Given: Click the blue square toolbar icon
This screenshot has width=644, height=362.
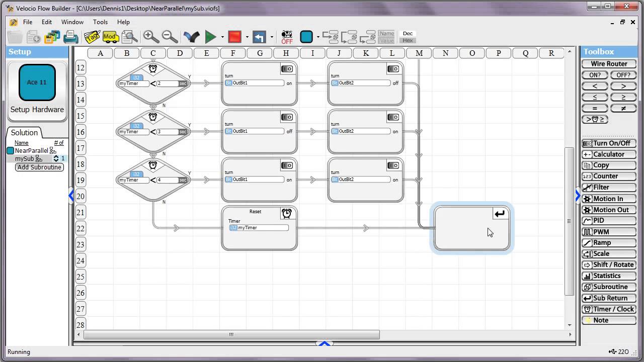Looking at the screenshot, I should click(x=306, y=37).
